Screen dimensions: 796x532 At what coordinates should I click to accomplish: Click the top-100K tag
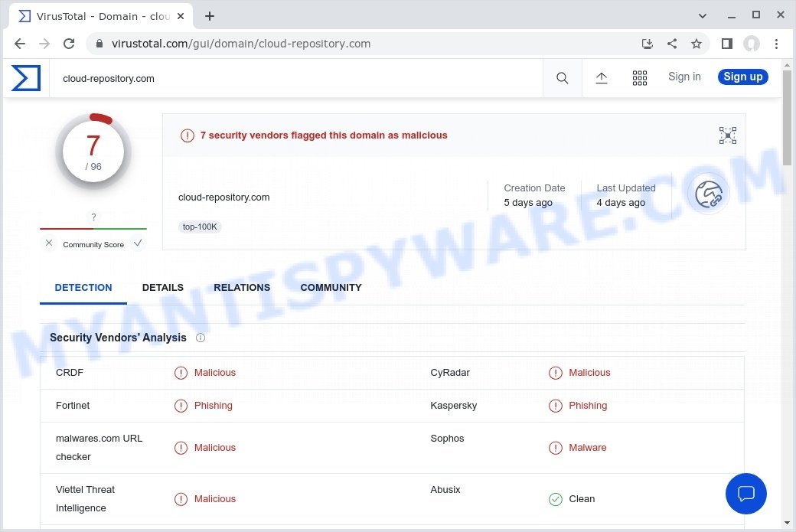200,227
